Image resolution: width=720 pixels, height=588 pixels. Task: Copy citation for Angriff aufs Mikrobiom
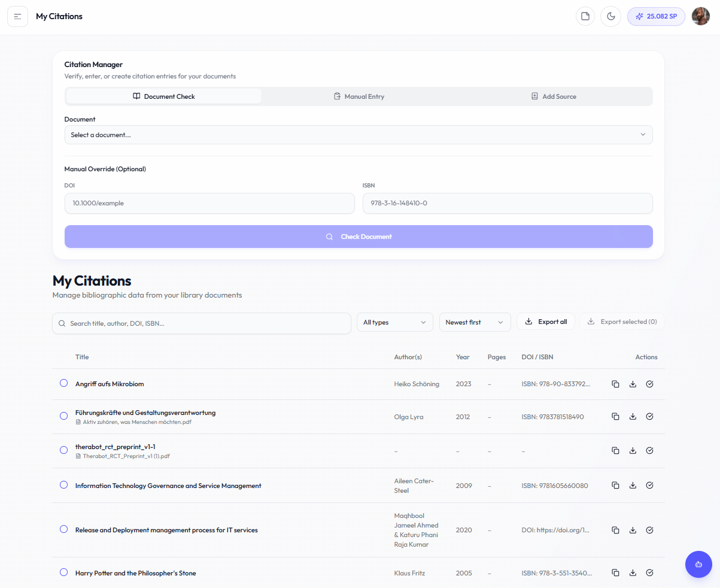click(615, 384)
